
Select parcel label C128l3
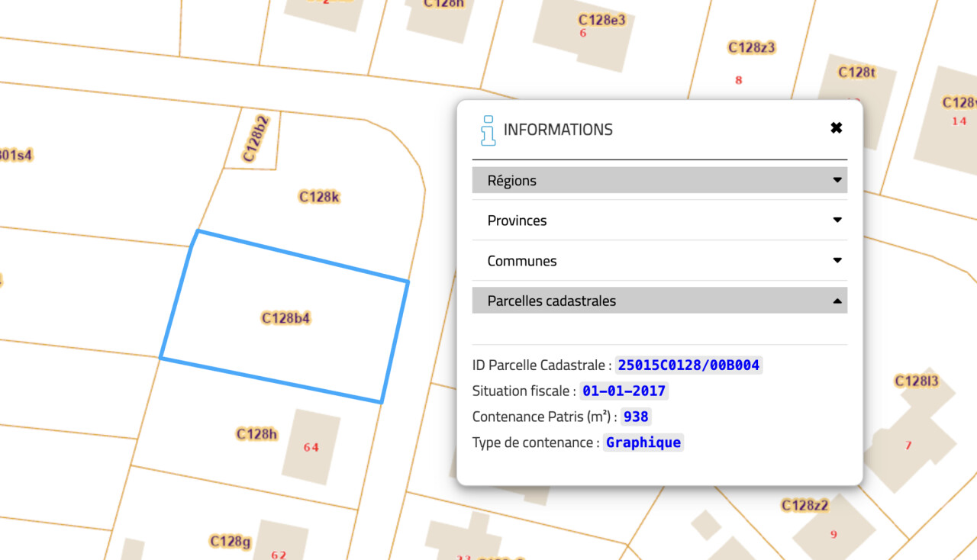[917, 381]
